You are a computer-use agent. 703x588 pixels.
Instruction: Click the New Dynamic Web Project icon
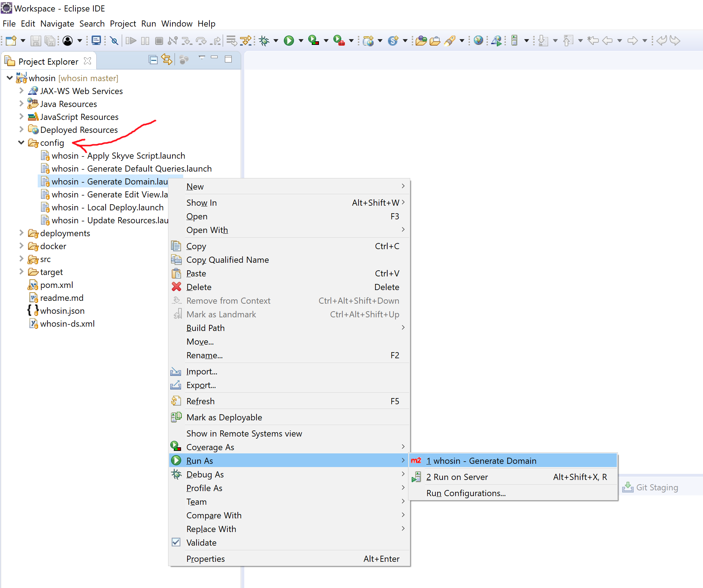point(368,41)
